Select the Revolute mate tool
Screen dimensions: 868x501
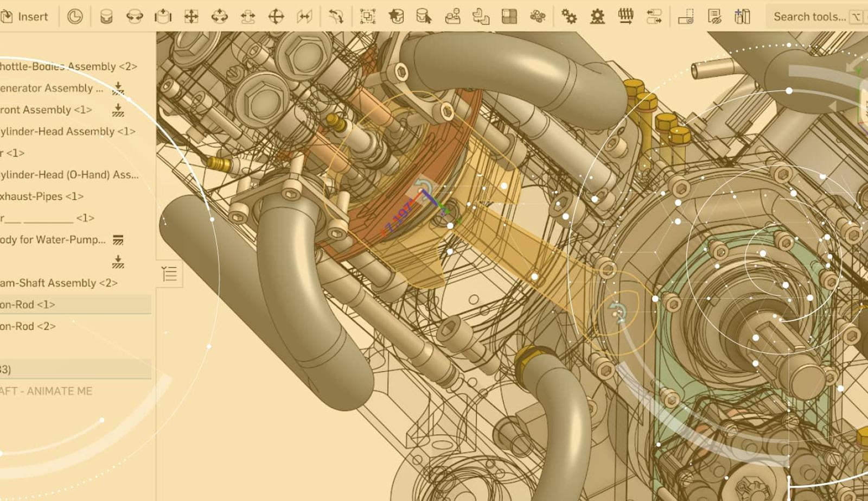point(135,16)
